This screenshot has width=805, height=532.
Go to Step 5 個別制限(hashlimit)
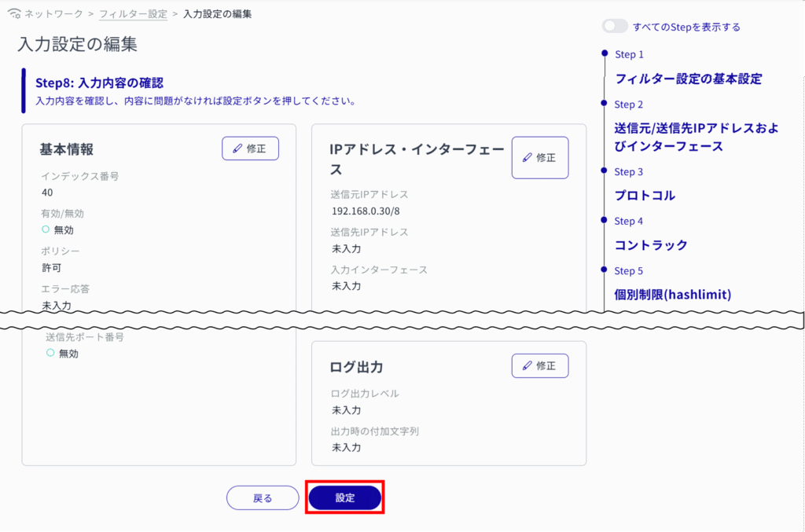click(672, 295)
